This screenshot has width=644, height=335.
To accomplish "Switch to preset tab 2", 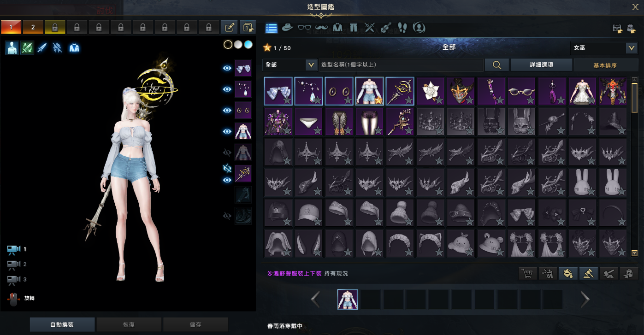I will click(33, 27).
